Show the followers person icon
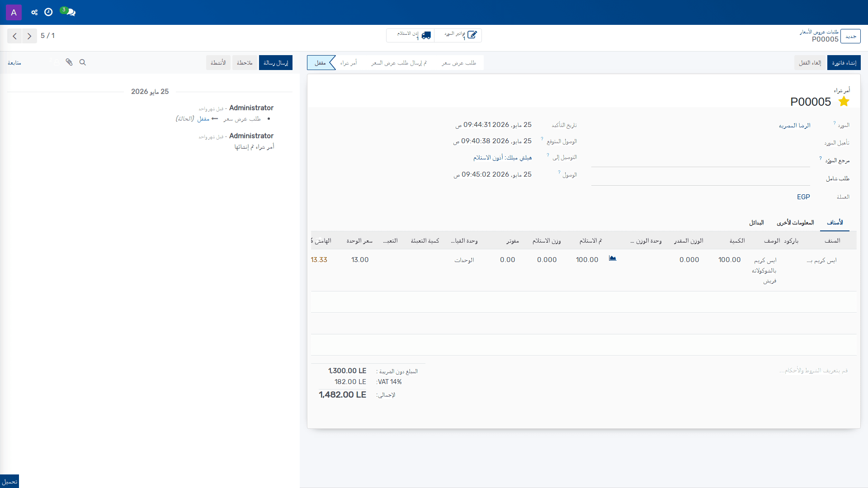This screenshot has width=868, height=488. pyautogui.click(x=55, y=62)
